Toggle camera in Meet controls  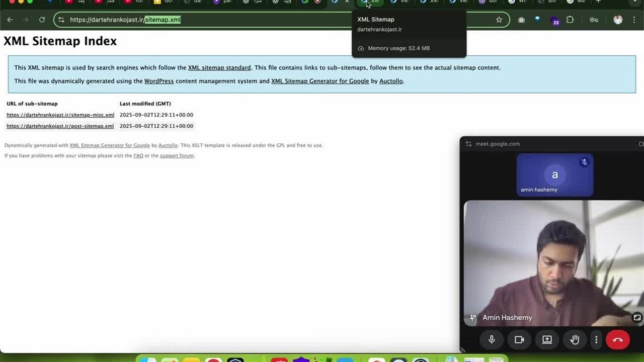(519, 340)
